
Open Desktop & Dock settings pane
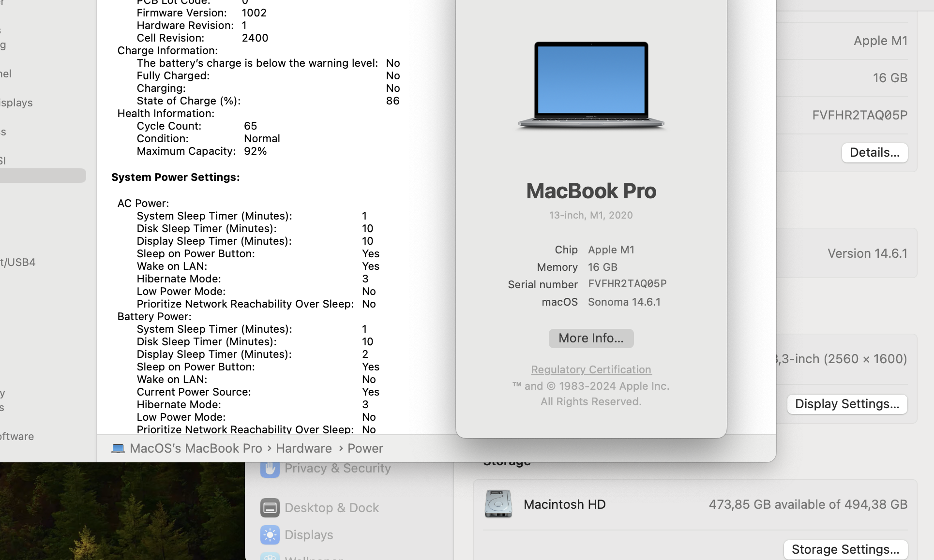pos(331,508)
